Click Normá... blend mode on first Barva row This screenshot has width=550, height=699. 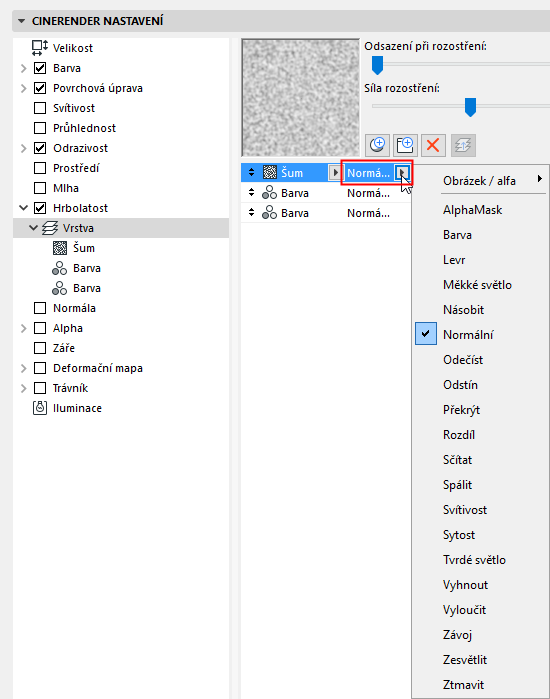369,193
